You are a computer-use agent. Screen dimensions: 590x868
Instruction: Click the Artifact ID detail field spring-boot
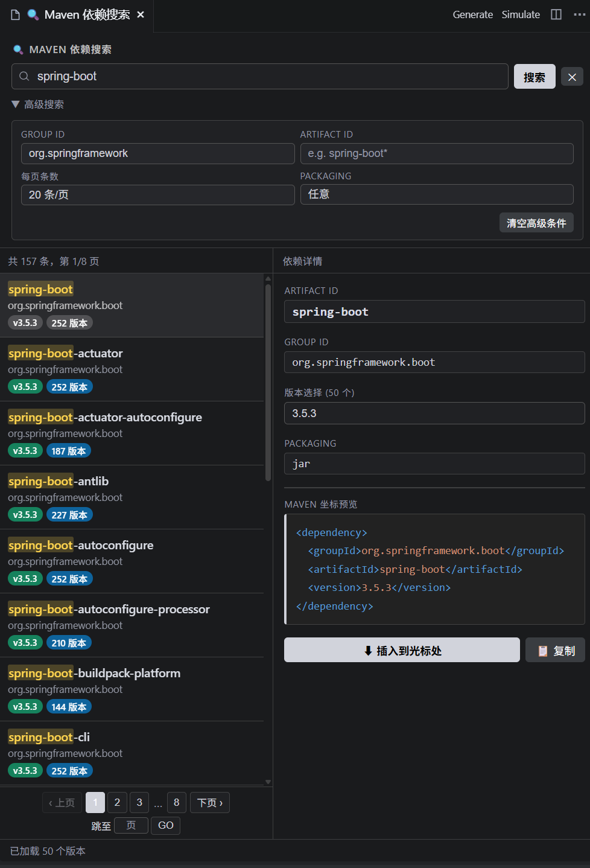tap(434, 312)
